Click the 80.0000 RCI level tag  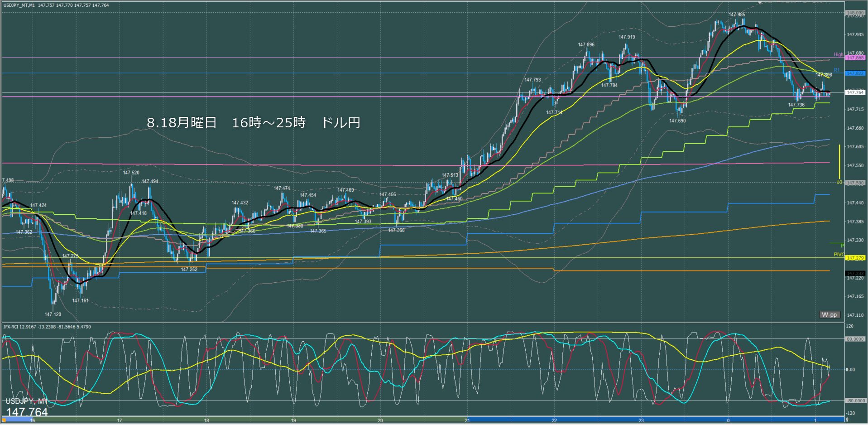[x=855, y=339]
